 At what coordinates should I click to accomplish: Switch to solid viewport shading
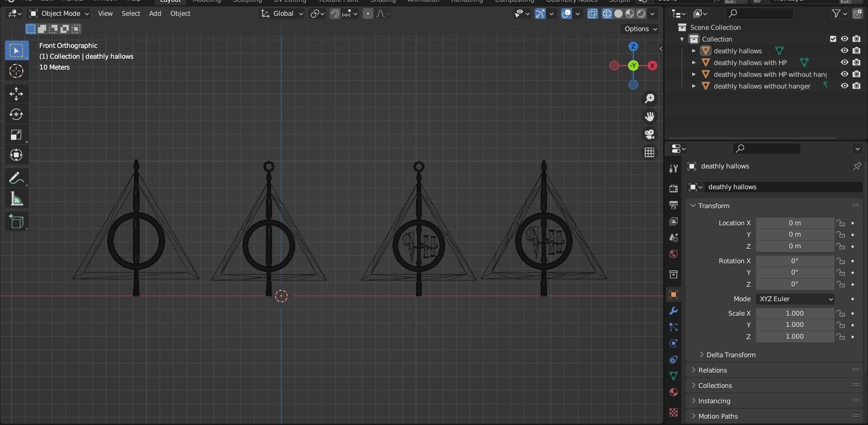click(x=618, y=14)
